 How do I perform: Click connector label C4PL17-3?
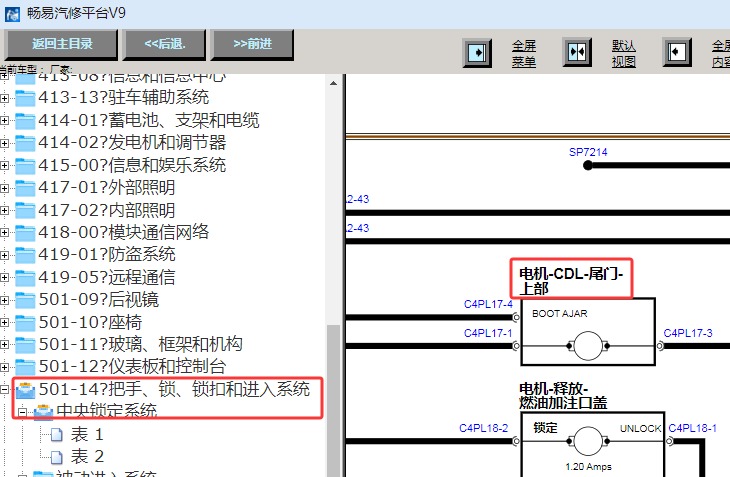(x=688, y=333)
